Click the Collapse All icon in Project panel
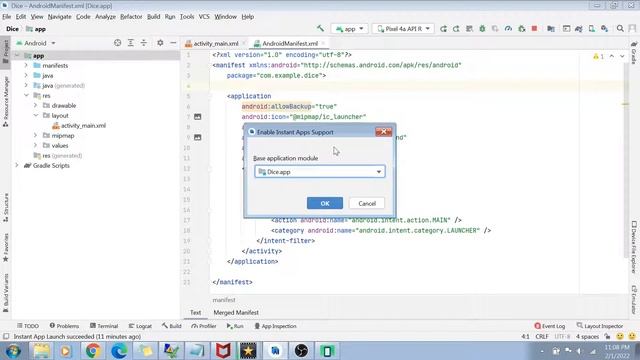The height and width of the screenshot is (360, 640). click(x=144, y=43)
